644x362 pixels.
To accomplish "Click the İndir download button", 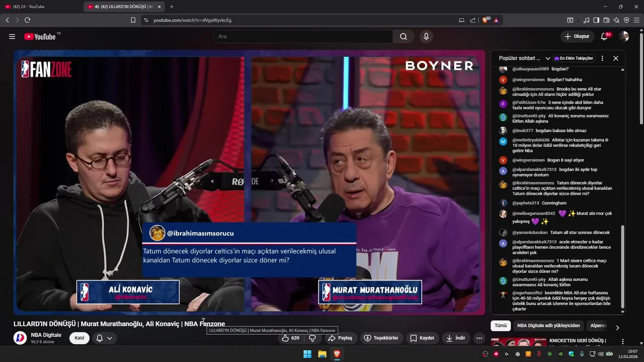I will (x=455, y=338).
